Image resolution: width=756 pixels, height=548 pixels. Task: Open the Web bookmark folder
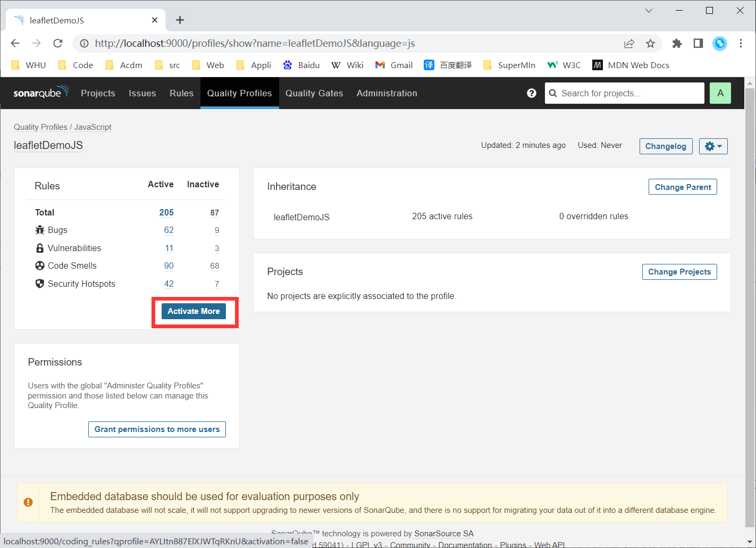click(208, 65)
